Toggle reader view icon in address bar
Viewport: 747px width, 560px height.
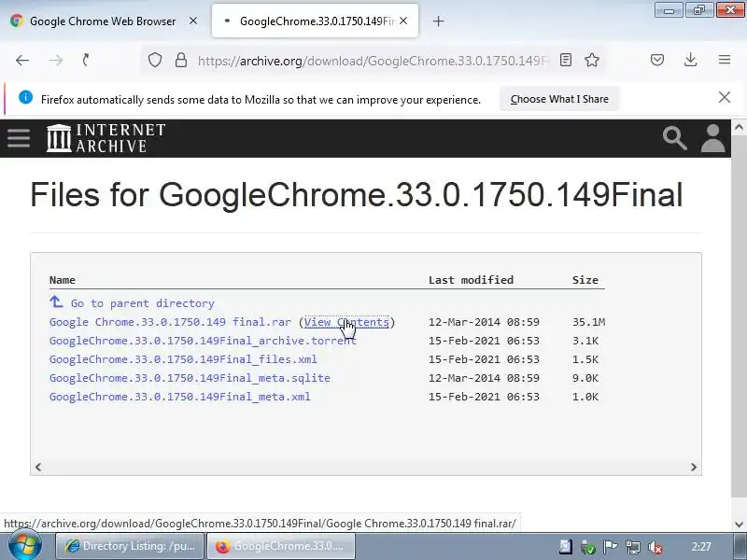coord(566,60)
